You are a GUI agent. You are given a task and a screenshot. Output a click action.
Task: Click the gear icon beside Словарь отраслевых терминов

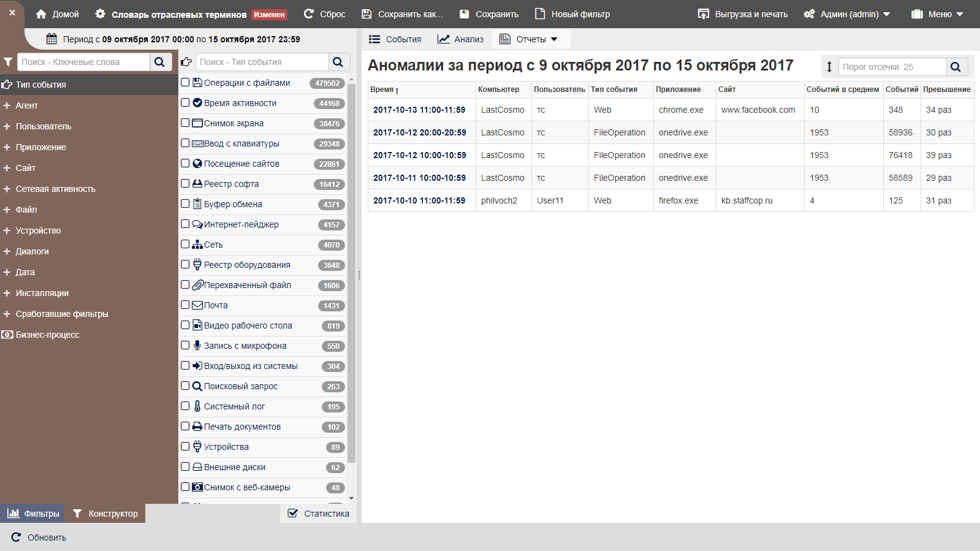tap(101, 14)
